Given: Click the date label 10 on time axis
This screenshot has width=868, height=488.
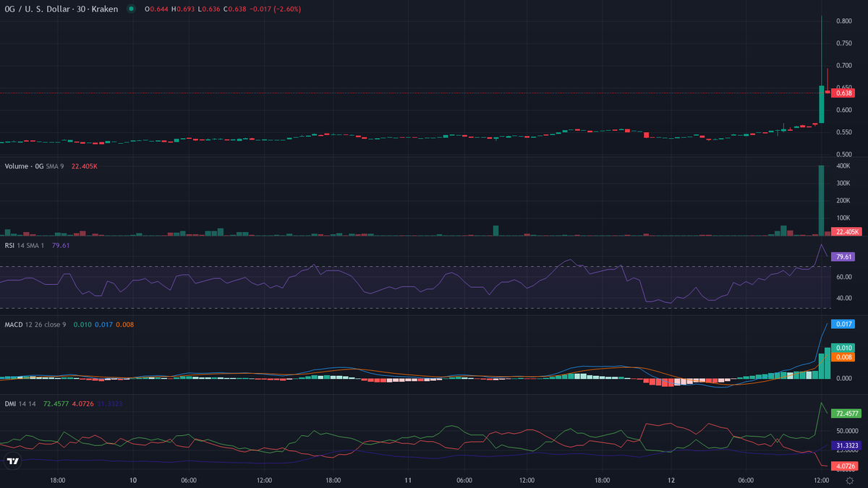Looking at the screenshot, I should click(x=133, y=480).
